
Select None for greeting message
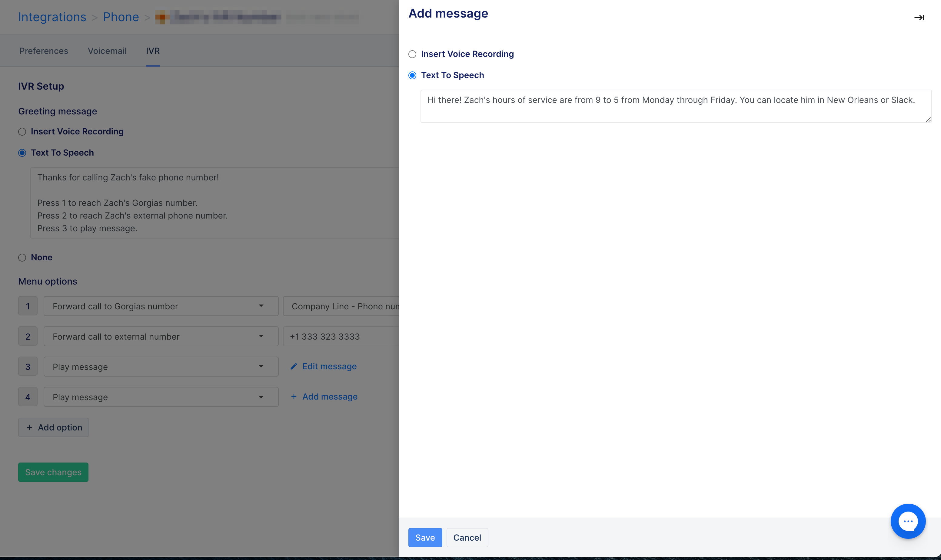(22, 258)
